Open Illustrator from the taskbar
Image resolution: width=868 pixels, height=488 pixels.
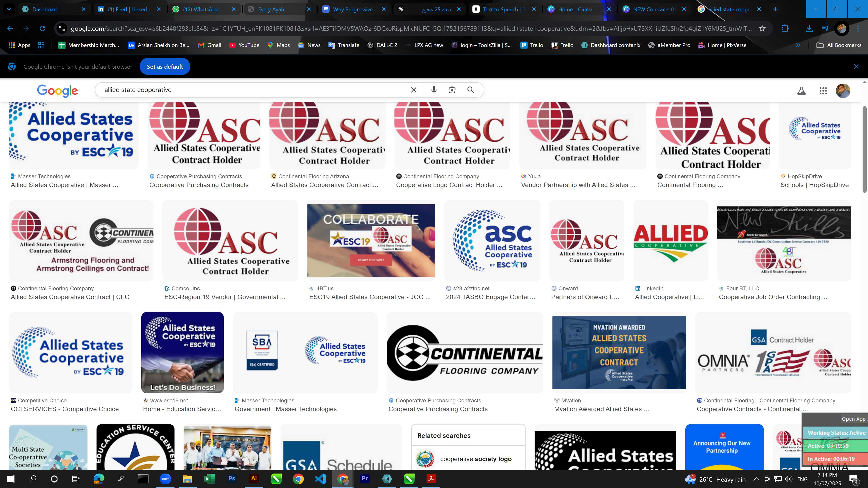254,479
